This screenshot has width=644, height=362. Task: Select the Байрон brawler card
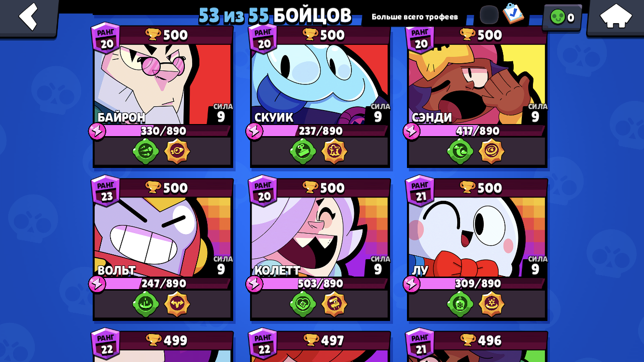[163, 97]
